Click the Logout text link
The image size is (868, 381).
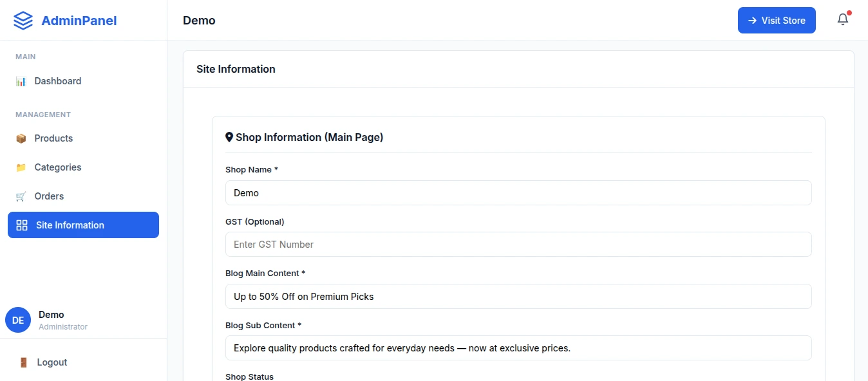coord(52,362)
